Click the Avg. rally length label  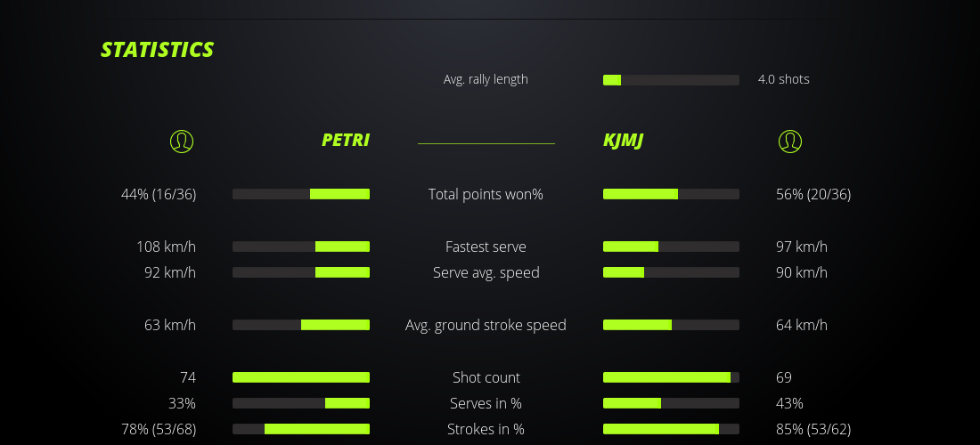pos(486,79)
